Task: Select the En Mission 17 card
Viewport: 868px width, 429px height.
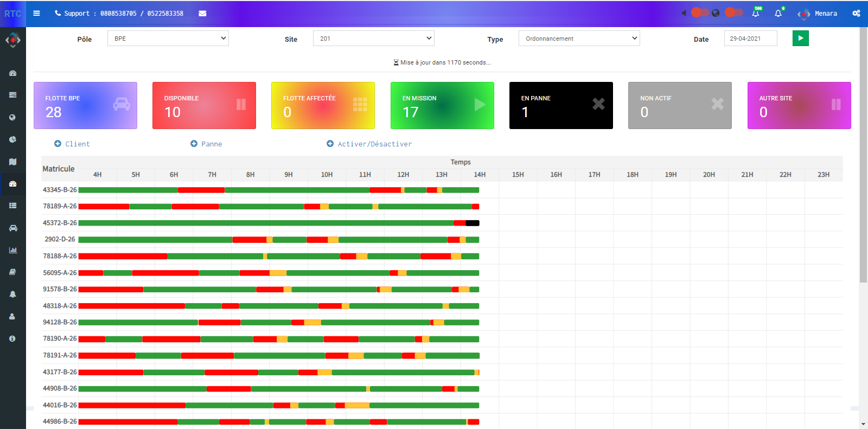Action: (x=442, y=105)
